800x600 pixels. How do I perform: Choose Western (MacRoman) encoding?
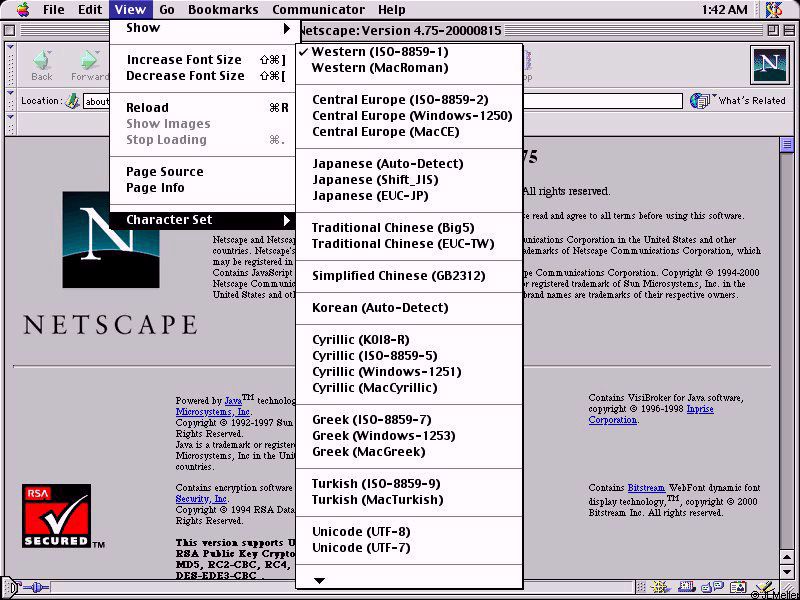point(409,68)
